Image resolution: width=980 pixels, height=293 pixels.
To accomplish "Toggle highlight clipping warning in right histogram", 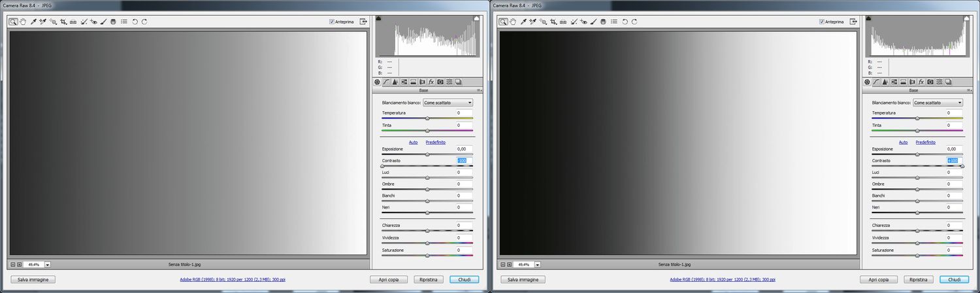I will (966, 20).
